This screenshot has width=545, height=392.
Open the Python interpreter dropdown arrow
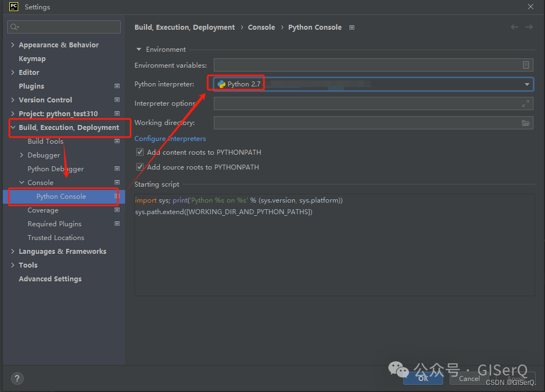click(527, 84)
